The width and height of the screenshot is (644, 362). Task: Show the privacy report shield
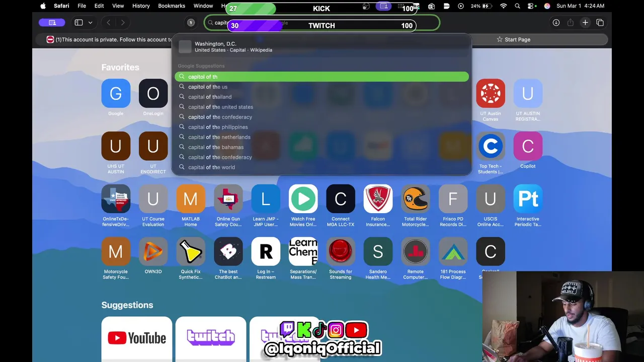[191, 23]
